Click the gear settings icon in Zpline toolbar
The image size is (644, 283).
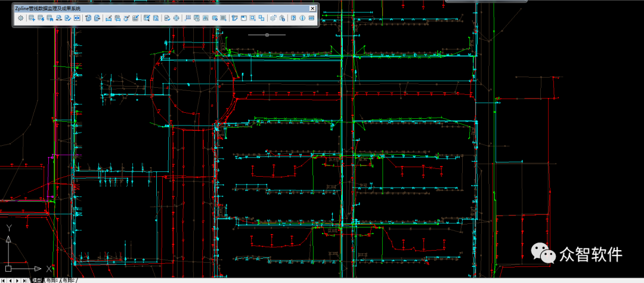click(x=21, y=18)
